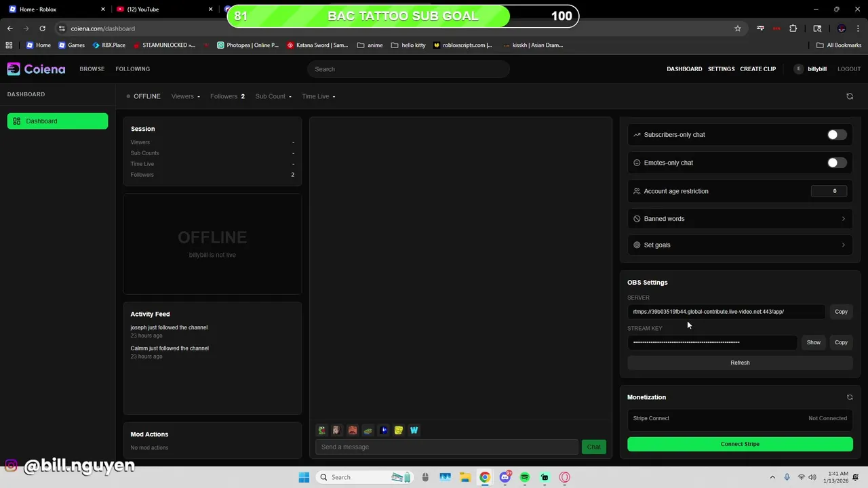The image size is (868, 488).
Task: Pick the yellow Spongebob emote
Action: coord(399,430)
